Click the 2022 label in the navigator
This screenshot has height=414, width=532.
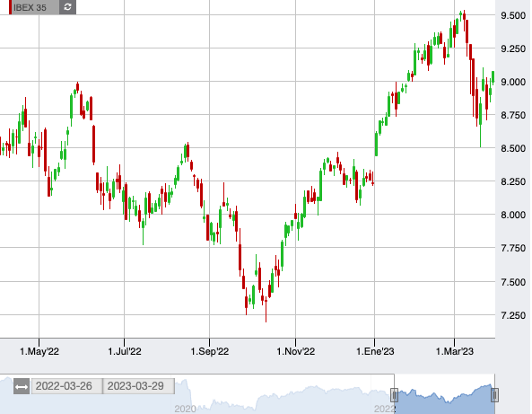384,409
